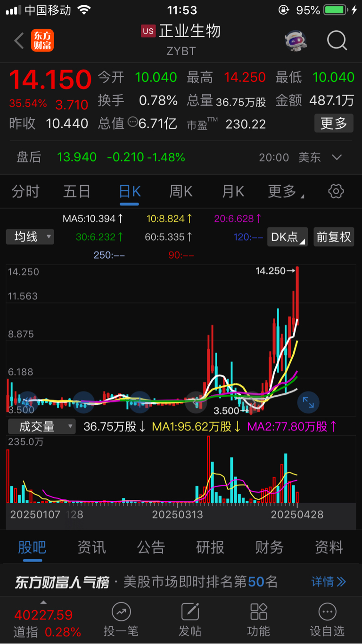Tap the 20250428 date marker
The image size is (362, 644).
pyautogui.click(x=297, y=514)
